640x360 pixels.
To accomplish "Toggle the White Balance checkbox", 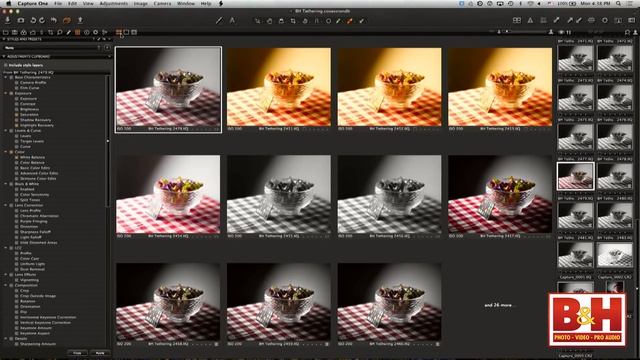I will (x=17, y=157).
